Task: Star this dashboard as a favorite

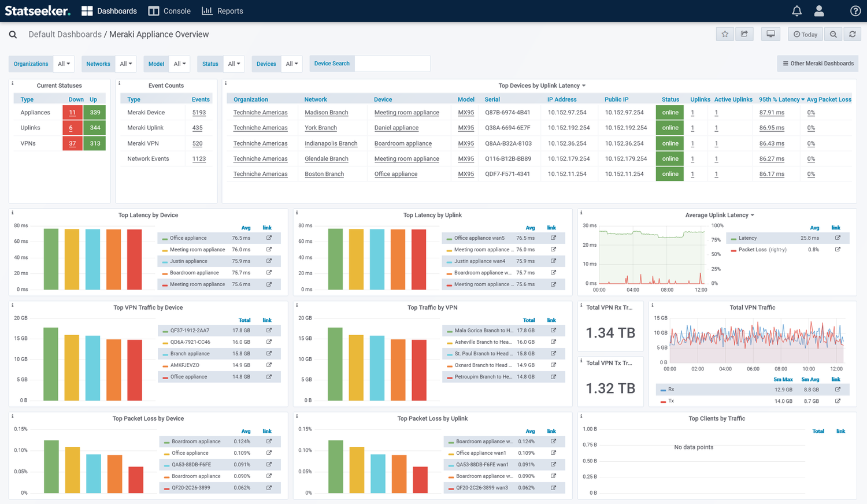Action: pos(725,34)
